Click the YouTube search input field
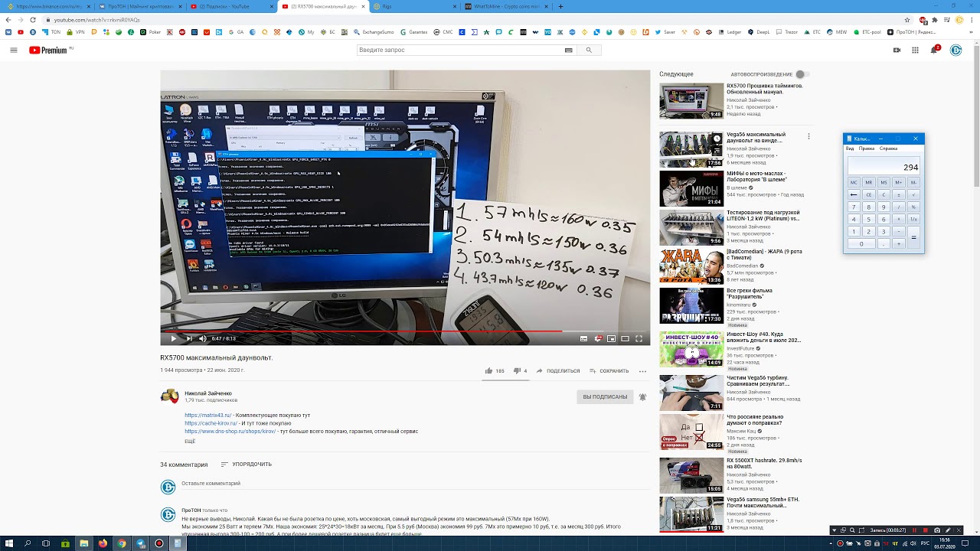Screen dimensions: 980x551 click(459, 50)
